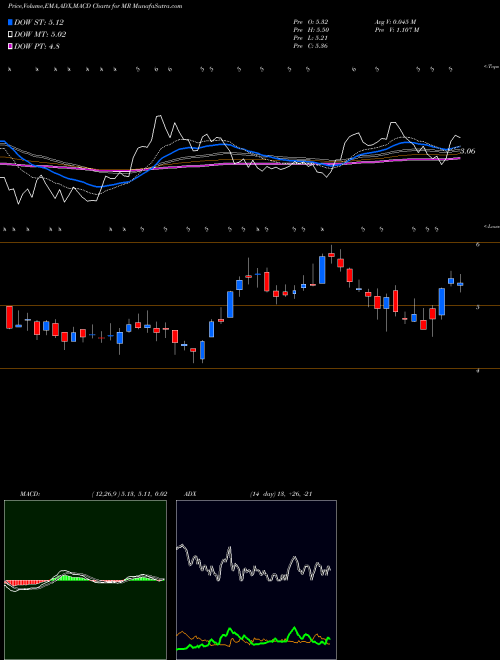Click the first red candlestick on the left
Image resolution: width=500 pixels, height=660 pixels.
click(x=9, y=317)
